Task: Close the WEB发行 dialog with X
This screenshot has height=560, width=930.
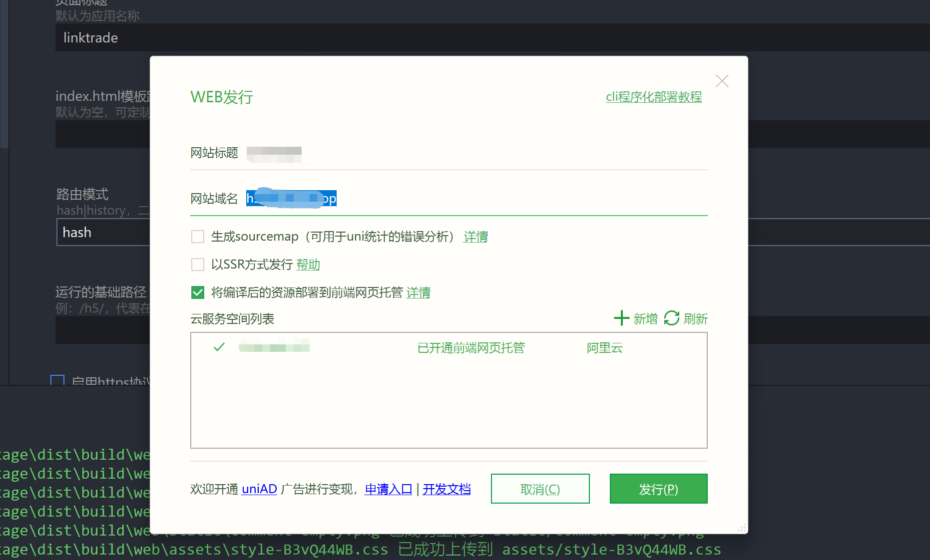Action: click(722, 81)
